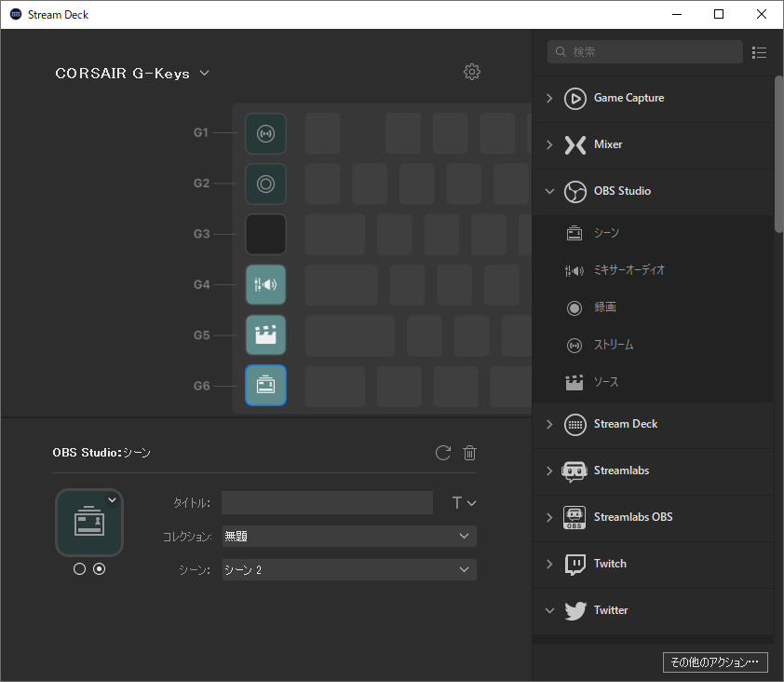Open the CORSAIR G-Keys device dropdown

pyautogui.click(x=132, y=74)
